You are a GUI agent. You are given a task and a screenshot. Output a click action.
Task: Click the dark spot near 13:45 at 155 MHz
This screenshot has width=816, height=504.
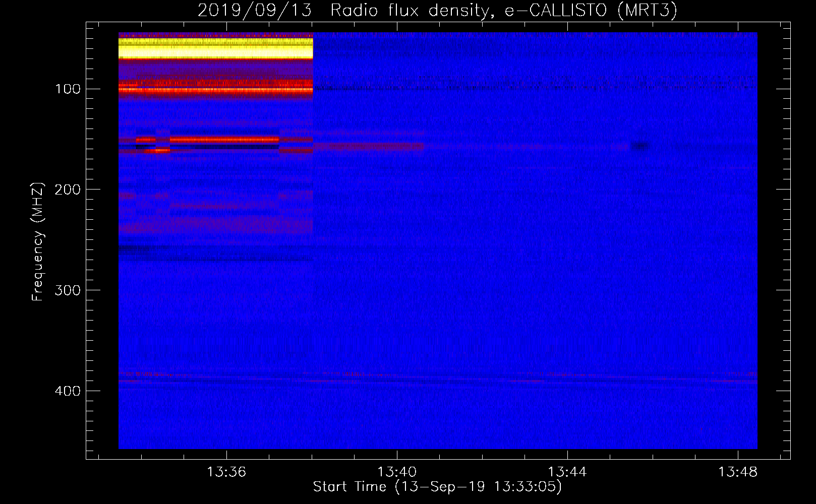click(x=640, y=146)
